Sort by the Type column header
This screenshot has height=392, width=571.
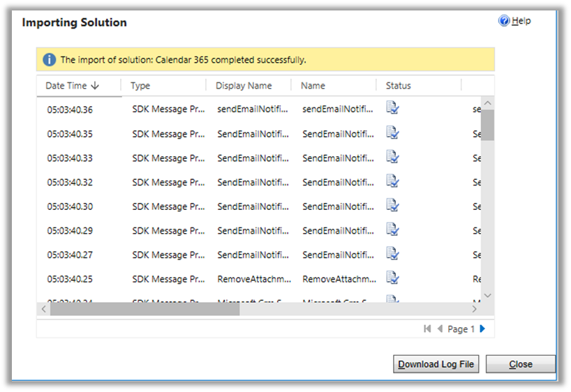pos(140,86)
